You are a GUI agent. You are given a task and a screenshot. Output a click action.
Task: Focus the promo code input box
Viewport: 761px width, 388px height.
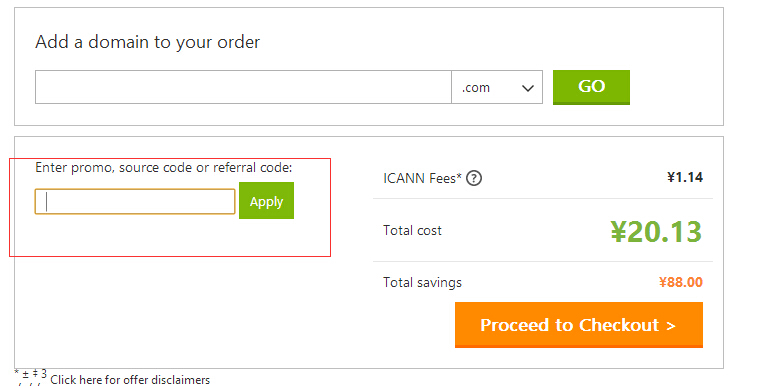[x=135, y=201]
